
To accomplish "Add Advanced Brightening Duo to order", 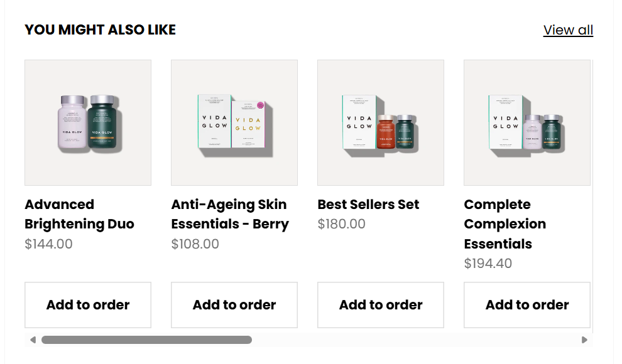I will (88, 305).
